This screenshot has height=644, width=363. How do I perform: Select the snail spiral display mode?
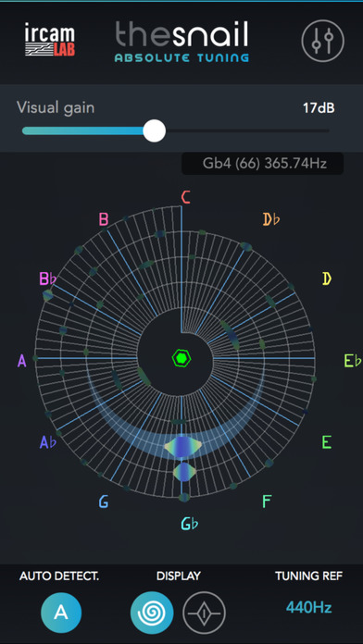point(152,613)
